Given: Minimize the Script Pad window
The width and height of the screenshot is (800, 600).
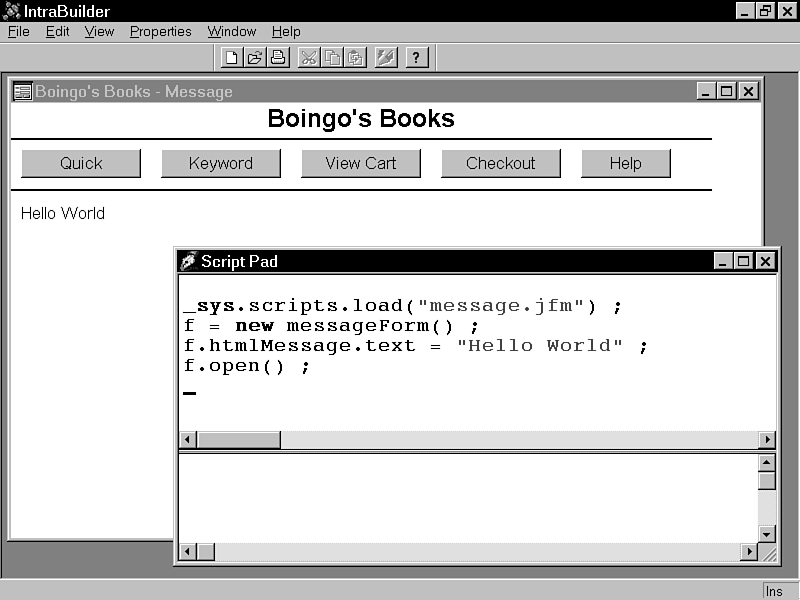Looking at the screenshot, I should point(722,261).
